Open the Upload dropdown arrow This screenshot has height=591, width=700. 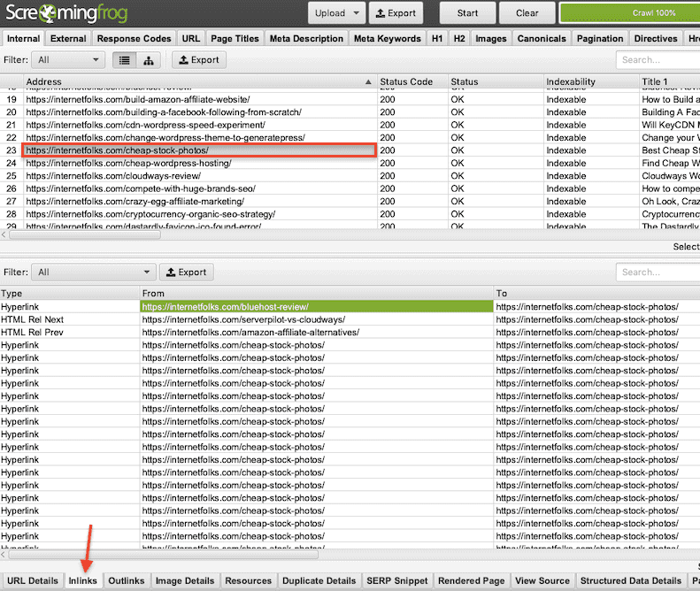(x=357, y=13)
